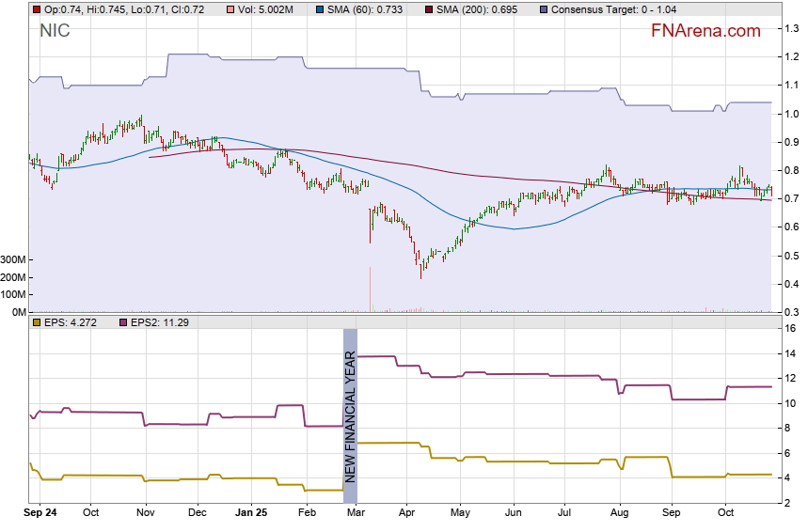
Task: Click the Mar label on the time axis
Action: 356,514
